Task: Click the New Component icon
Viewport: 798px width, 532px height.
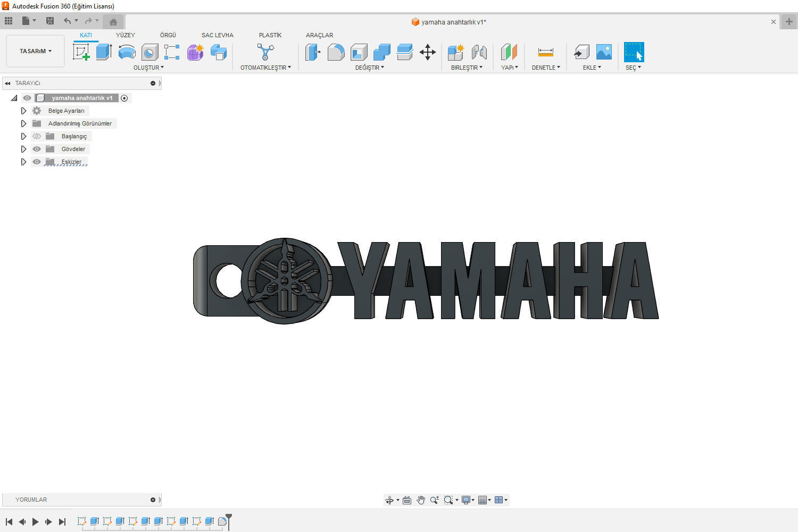Action: [456, 52]
